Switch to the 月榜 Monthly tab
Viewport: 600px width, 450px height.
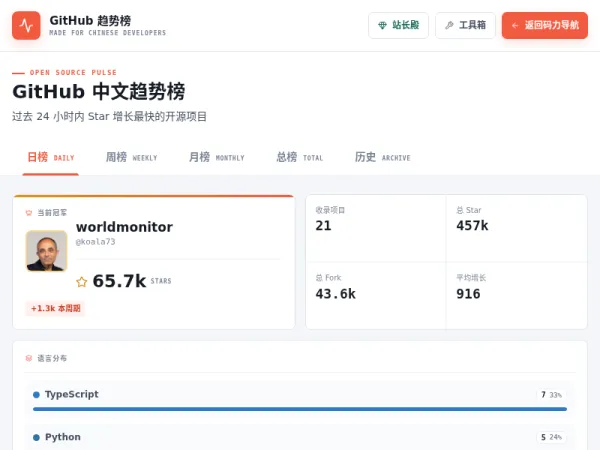tap(216, 157)
